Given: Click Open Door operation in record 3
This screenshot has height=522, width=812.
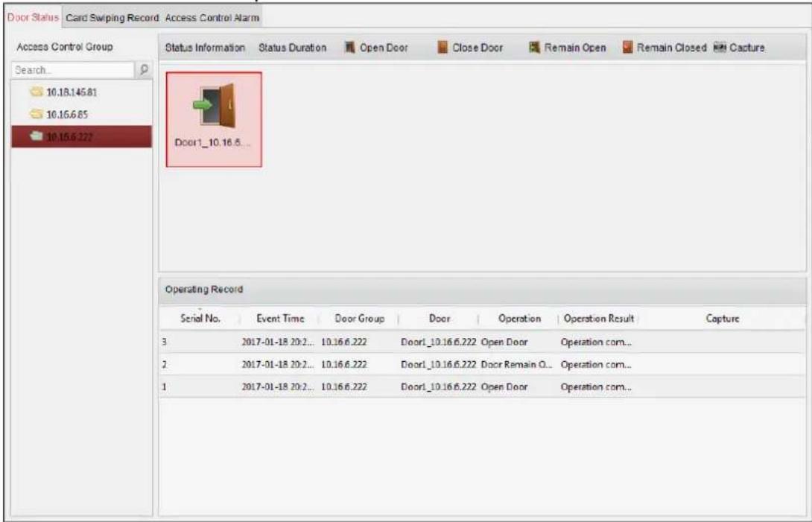Looking at the screenshot, I should [x=504, y=343].
